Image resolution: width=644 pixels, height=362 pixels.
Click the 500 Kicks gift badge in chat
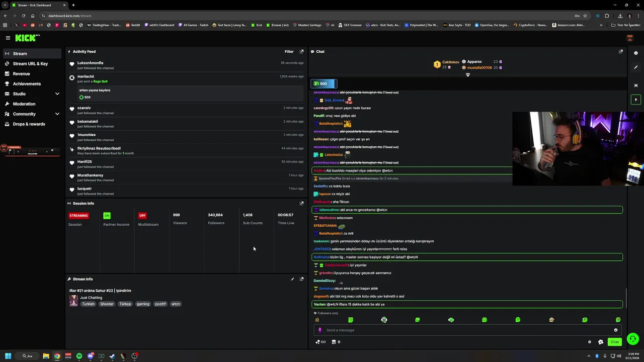pyautogui.click(x=324, y=83)
